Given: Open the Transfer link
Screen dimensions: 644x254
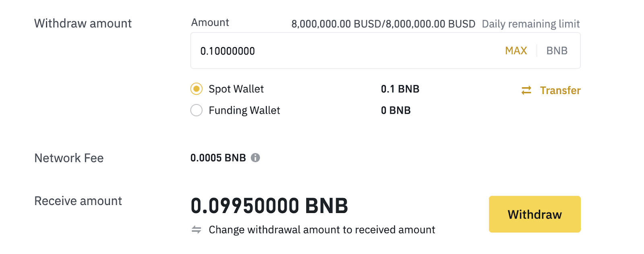Looking at the screenshot, I should tap(560, 90).
